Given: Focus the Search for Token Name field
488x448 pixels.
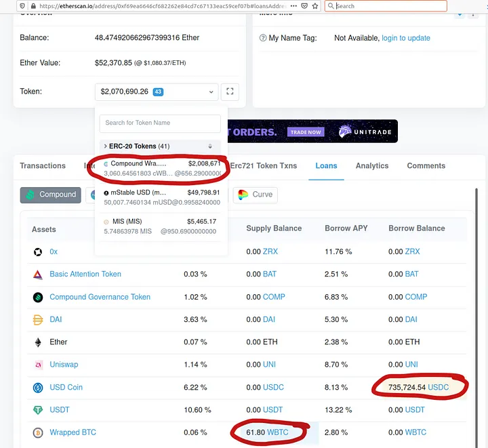Looking at the screenshot, I should tap(160, 123).
